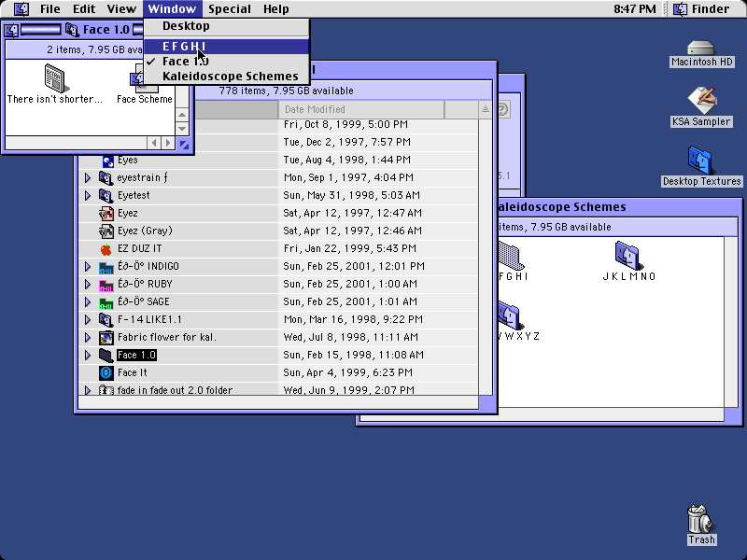Image resolution: width=747 pixels, height=560 pixels.
Task: Select the Desktop Textures folder icon
Action: [700, 161]
